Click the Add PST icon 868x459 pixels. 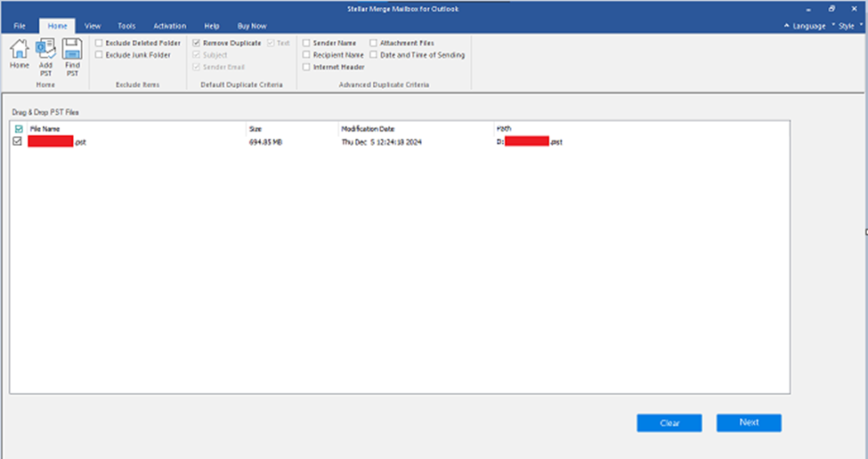(x=45, y=57)
